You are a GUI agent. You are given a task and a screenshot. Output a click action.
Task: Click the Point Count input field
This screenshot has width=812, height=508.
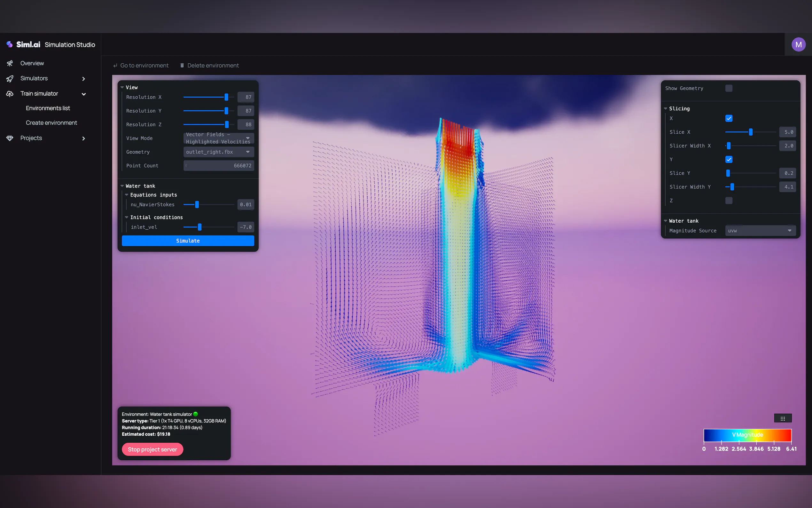tap(219, 166)
